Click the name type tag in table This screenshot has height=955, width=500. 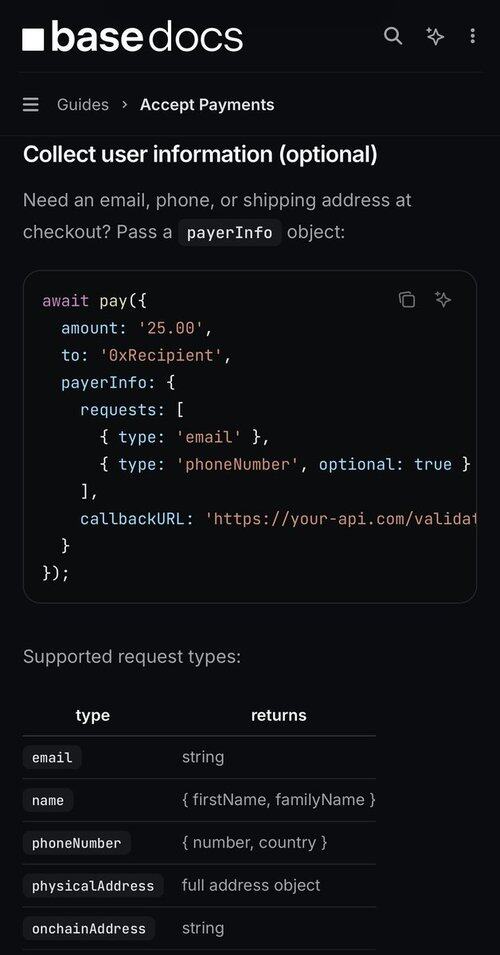click(x=48, y=800)
